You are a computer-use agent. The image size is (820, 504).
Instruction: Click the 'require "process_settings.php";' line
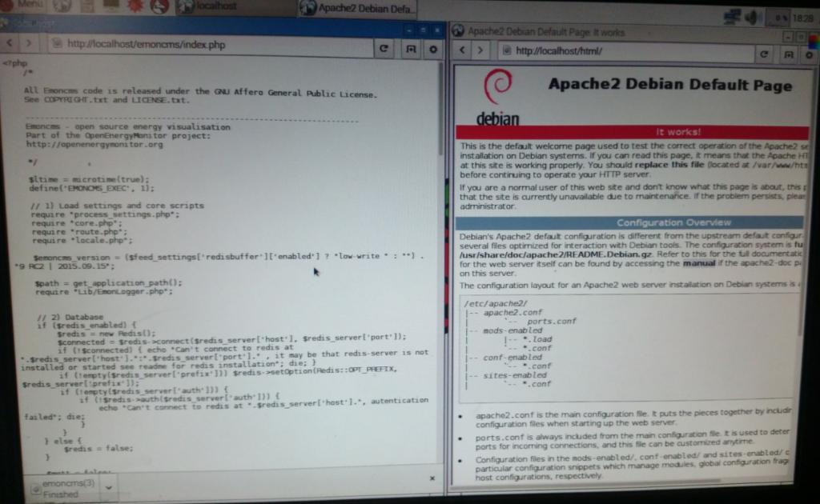(105, 214)
